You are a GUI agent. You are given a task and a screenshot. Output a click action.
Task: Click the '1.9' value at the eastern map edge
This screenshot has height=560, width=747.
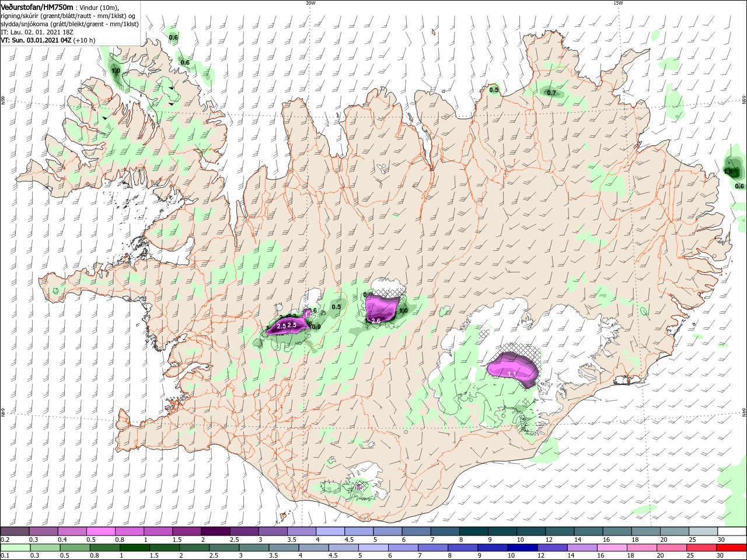(728, 171)
